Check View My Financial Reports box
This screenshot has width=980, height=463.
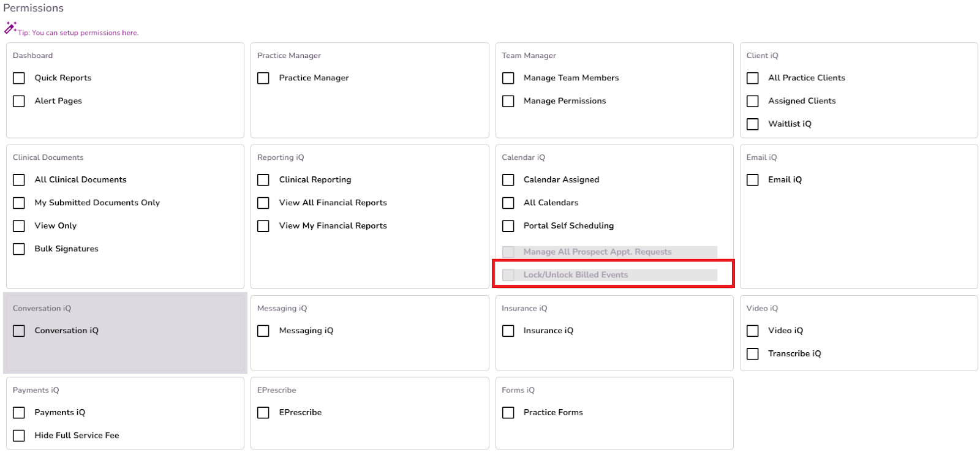(263, 226)
